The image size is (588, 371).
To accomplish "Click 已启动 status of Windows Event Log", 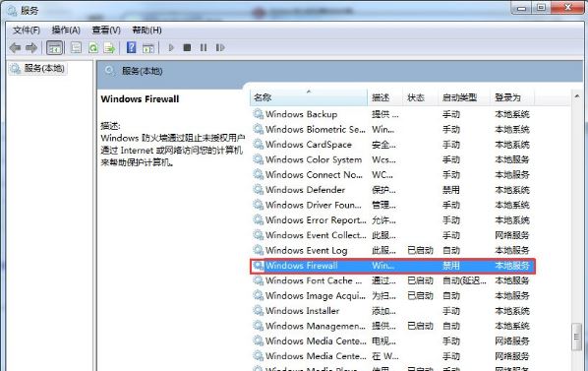I will [x=420, y=250].
